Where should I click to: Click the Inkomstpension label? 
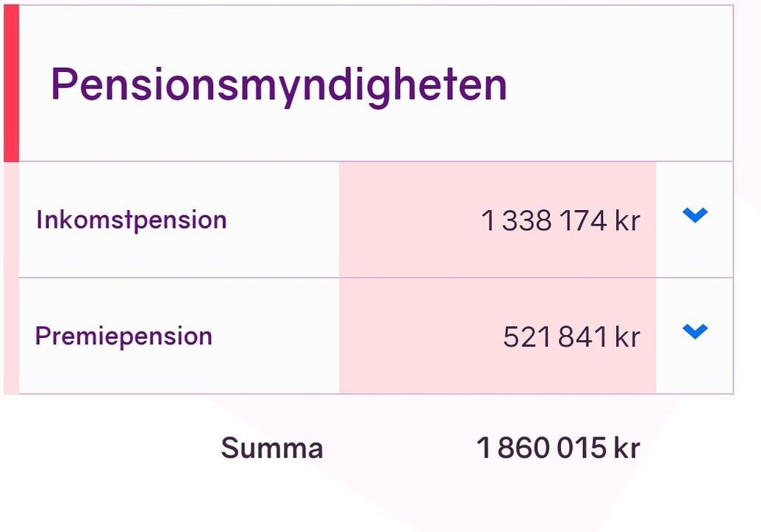[x=131, y=218]
